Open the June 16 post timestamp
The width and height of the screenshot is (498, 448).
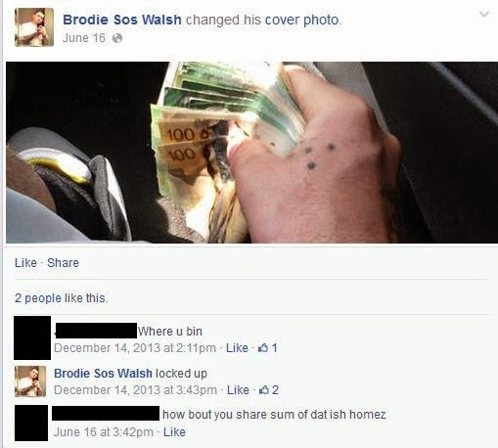84,38
